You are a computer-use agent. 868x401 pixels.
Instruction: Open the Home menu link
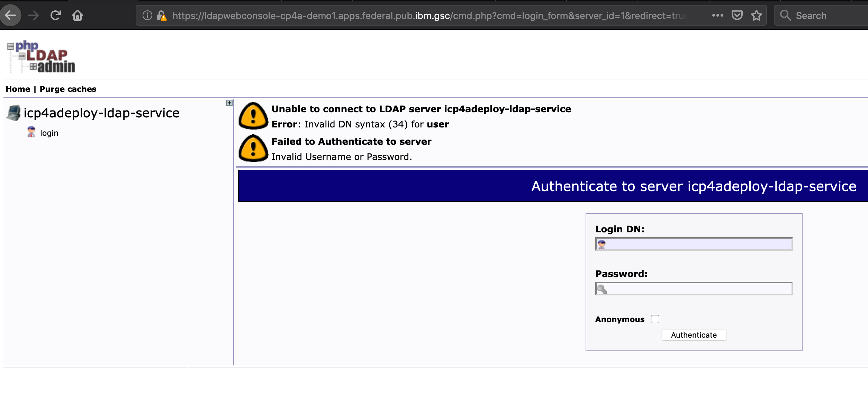pyautogui.click(x=18, y=89)
